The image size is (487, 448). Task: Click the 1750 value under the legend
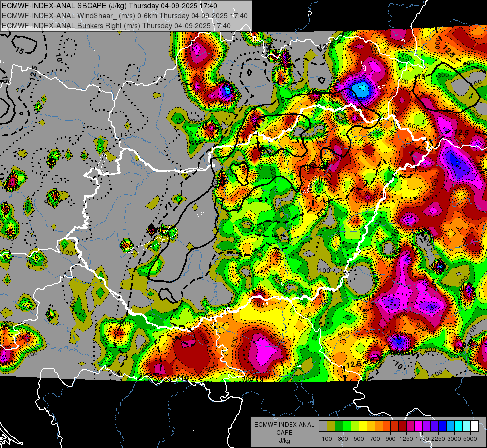(x=422, y=439)
